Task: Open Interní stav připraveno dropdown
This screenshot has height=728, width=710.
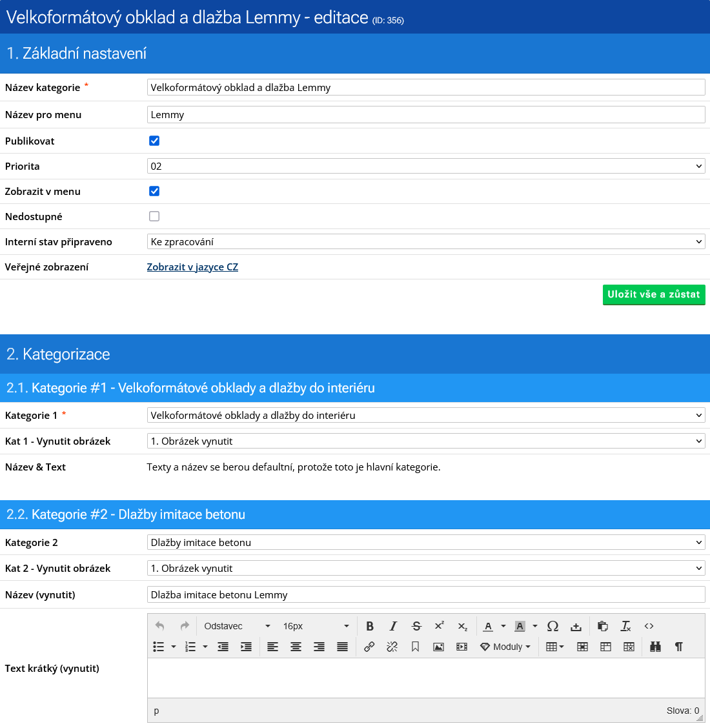Action: 426,242
